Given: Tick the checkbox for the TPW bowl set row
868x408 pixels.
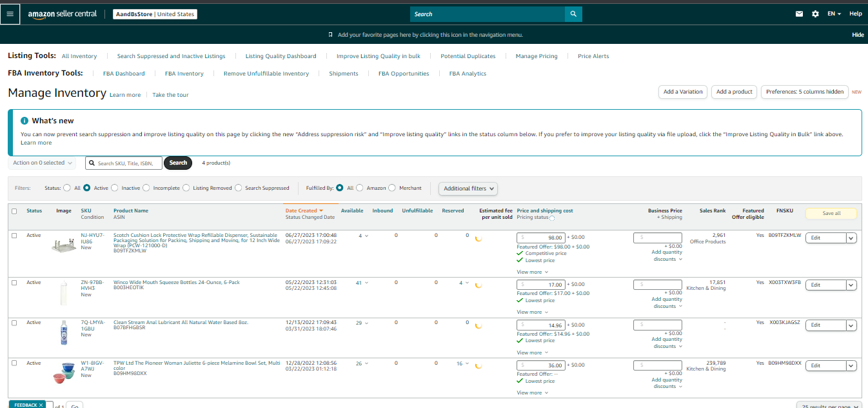Looking at the screenshot, I should click(x=14, y=363).
